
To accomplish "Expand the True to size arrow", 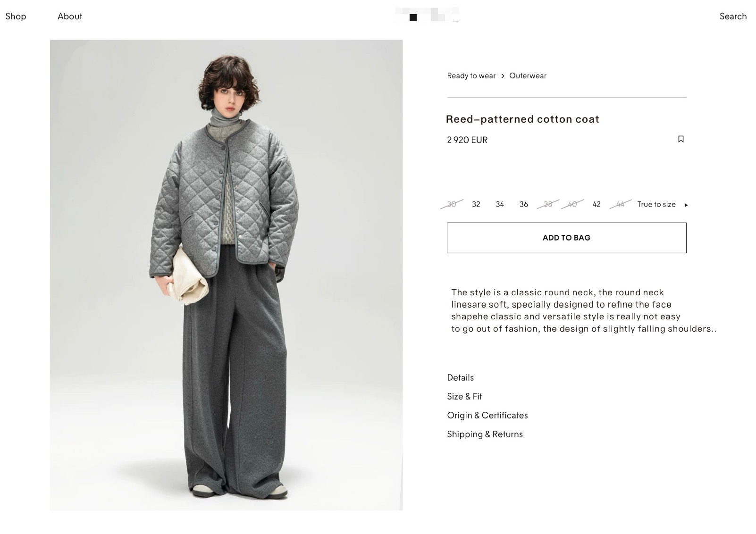I will click(x=686, y=205).
